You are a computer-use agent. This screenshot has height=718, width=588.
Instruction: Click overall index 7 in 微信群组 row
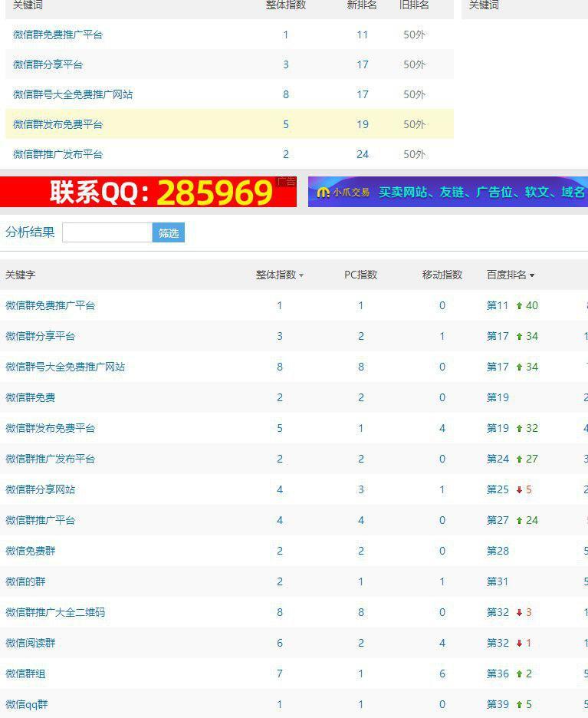pyautogui.click(x=280, y=674)
